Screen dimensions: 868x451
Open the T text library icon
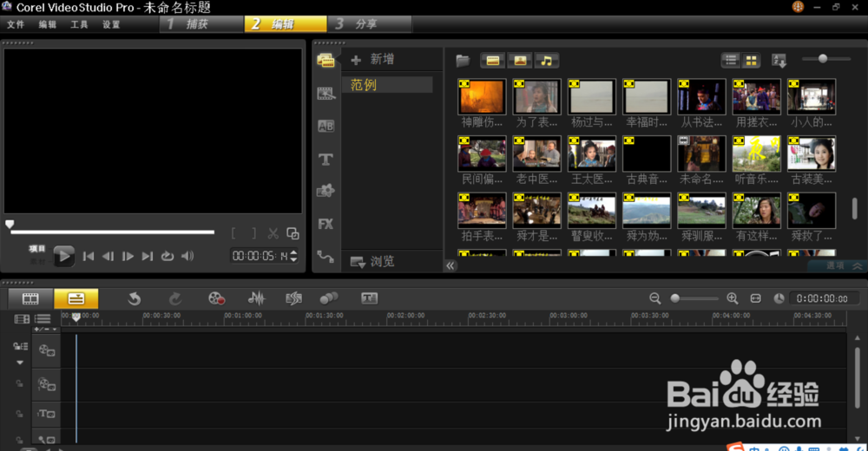(x=325, y=160)
